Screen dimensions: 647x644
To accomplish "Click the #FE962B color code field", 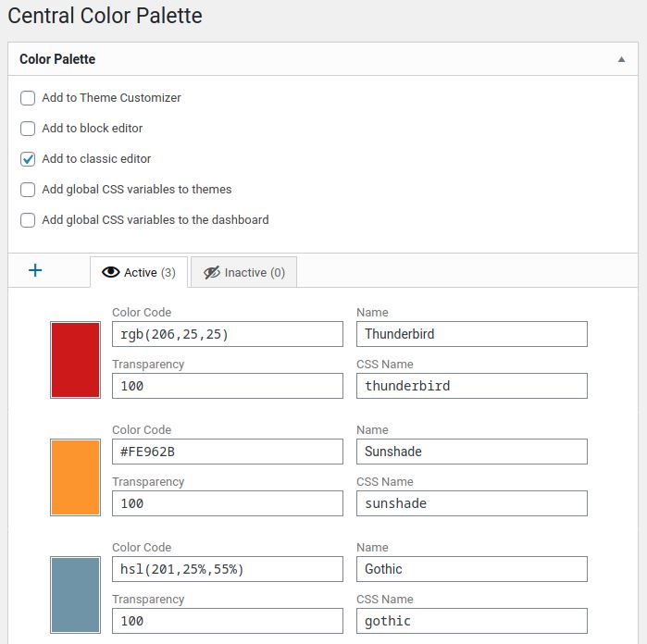I will tap(228, 452).
